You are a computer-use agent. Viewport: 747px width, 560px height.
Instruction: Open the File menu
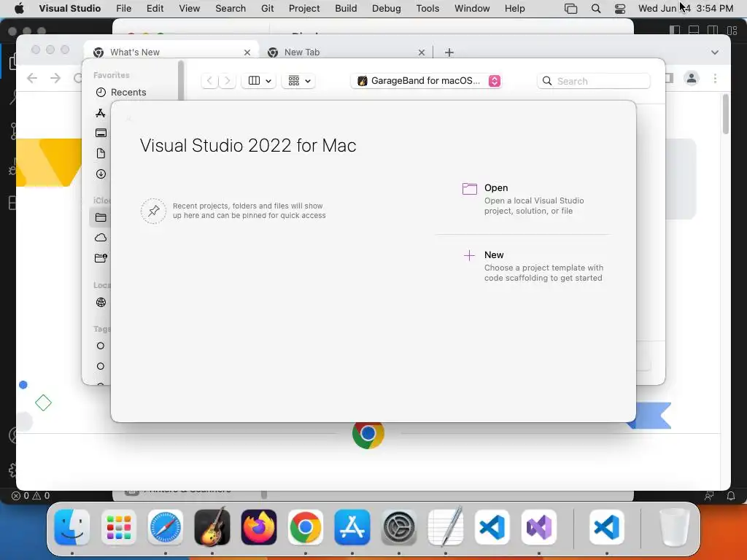(123, 9)
